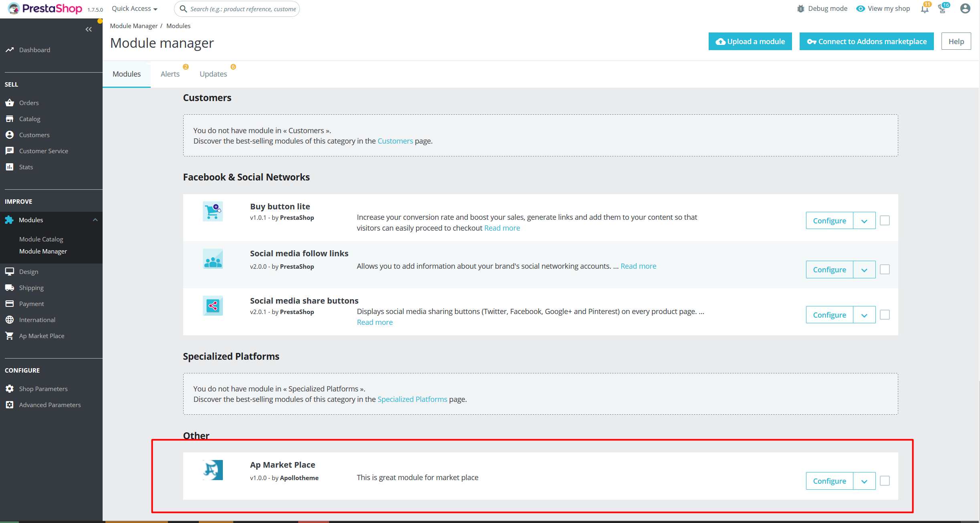Configure Social media share buttons module

(829, 315)
